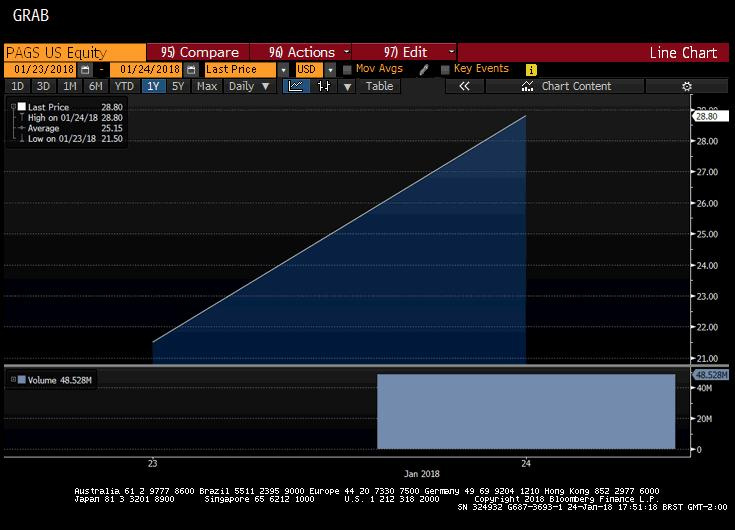
Task: Click the 95) Compare button
Action: 198,52
